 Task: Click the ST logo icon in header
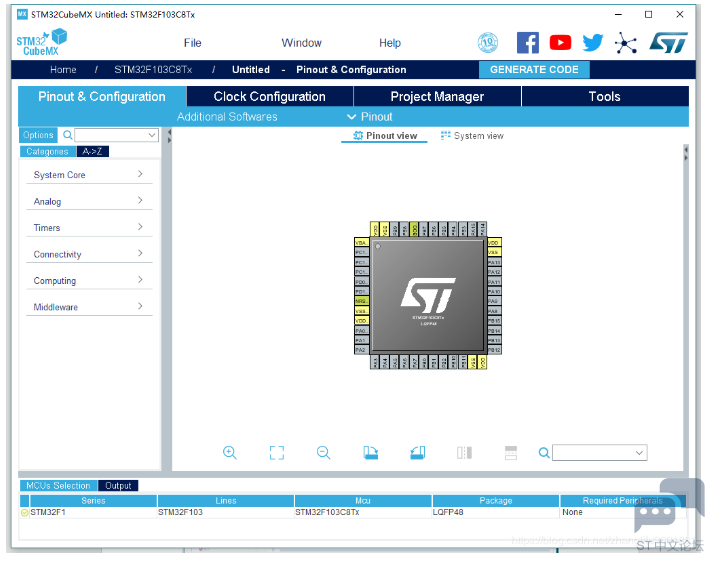click(669, 43)
